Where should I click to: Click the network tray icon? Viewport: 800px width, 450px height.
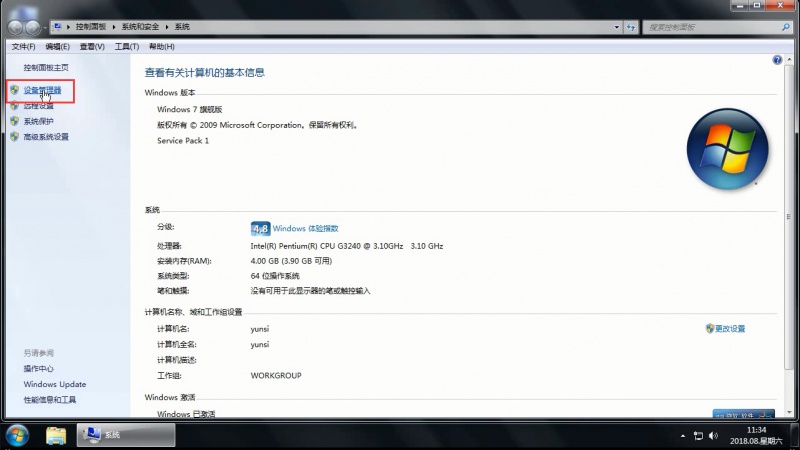tap(698, 436)
